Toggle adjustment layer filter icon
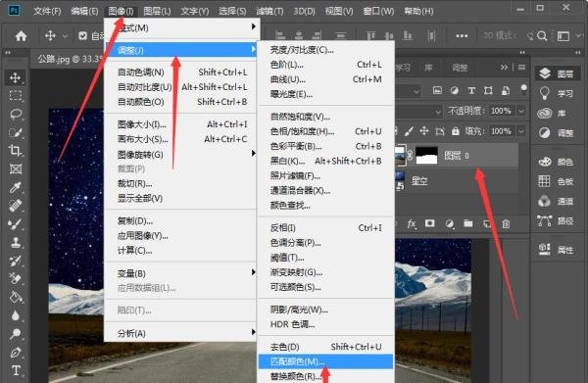The image size is (588, 383). click(455, 90)
